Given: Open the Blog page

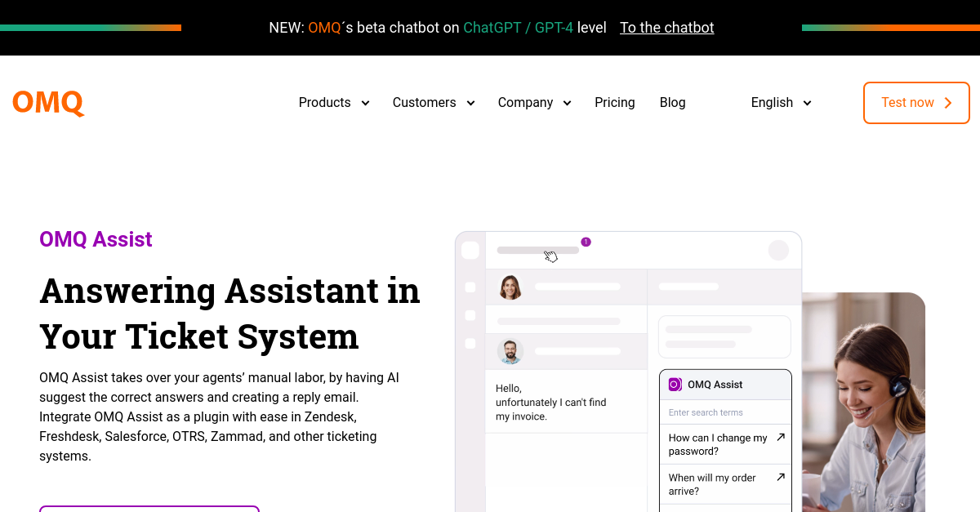Looking at the screenshot, I should pos(673,103).
